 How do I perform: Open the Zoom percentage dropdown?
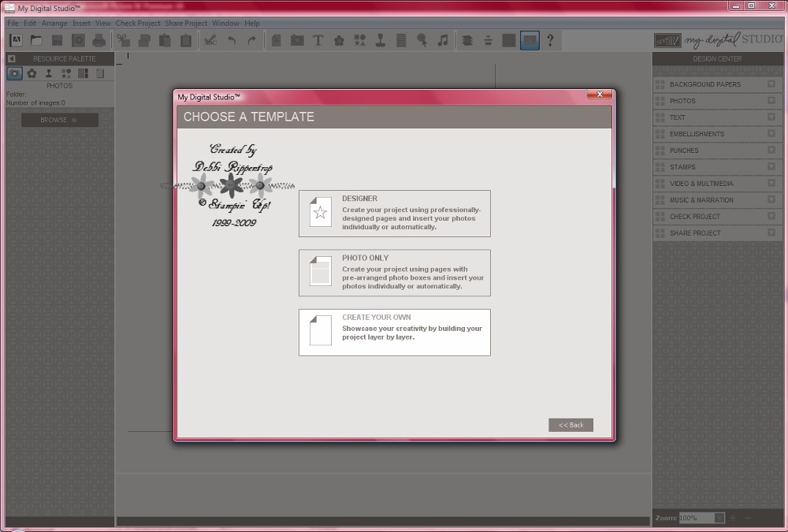(x=719, y=518)
